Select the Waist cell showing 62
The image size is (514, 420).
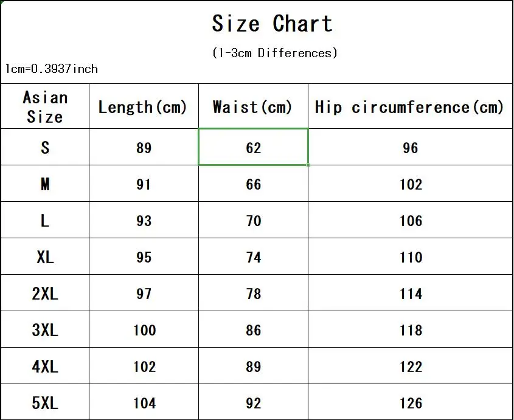click(x=253, y=146)
